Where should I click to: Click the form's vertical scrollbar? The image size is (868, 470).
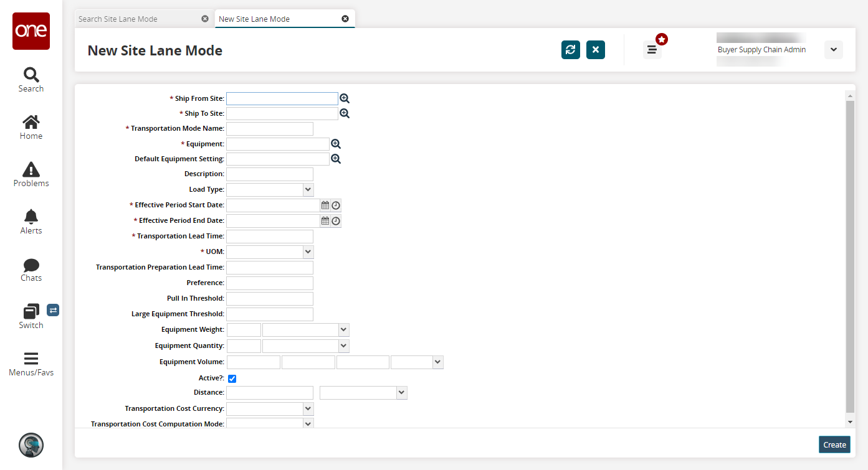[x=850, y=256]
